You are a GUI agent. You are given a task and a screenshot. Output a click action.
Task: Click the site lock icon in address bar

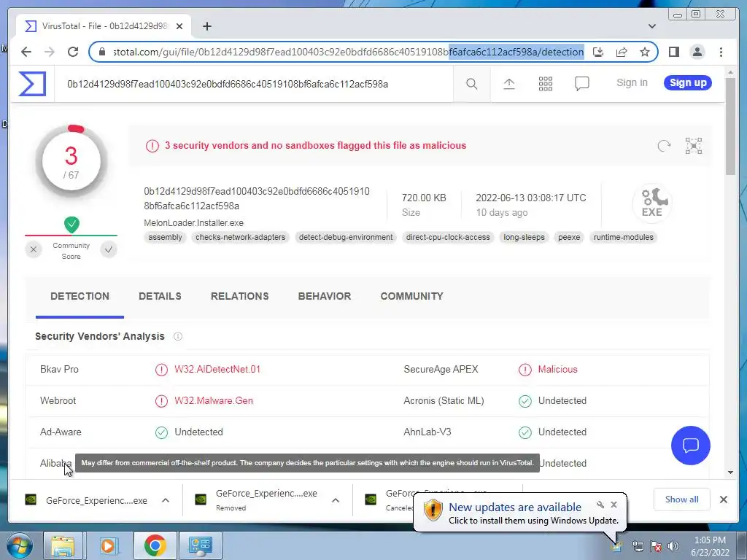[101, 52]
